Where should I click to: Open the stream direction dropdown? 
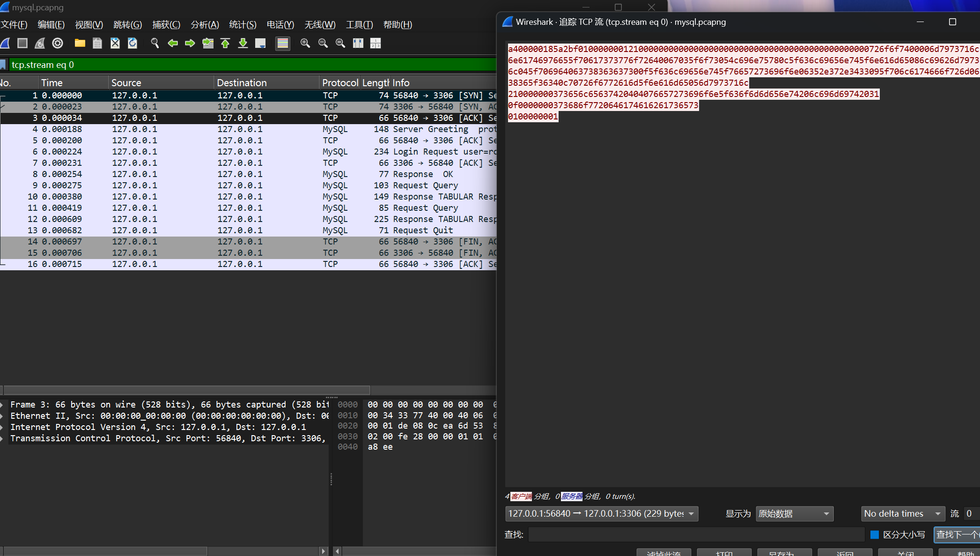tap(602, 514)
